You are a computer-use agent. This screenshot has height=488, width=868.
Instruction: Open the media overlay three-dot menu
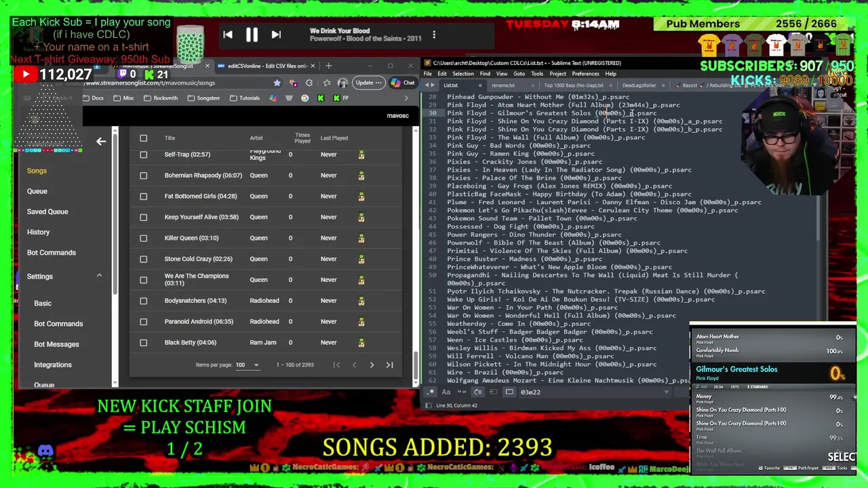tap(434, 35)
